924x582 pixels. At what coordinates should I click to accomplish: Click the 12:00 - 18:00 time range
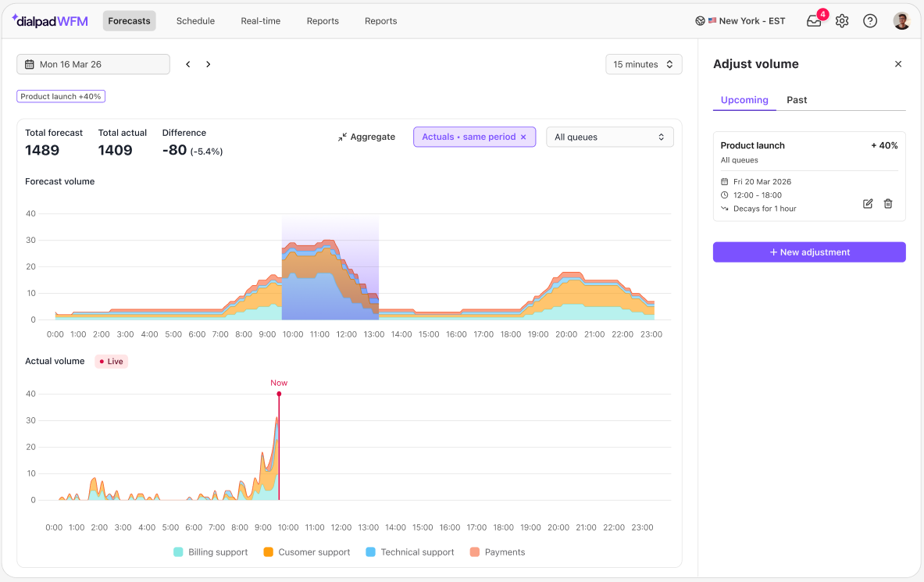pyautogui.click(x=757, y=195)
